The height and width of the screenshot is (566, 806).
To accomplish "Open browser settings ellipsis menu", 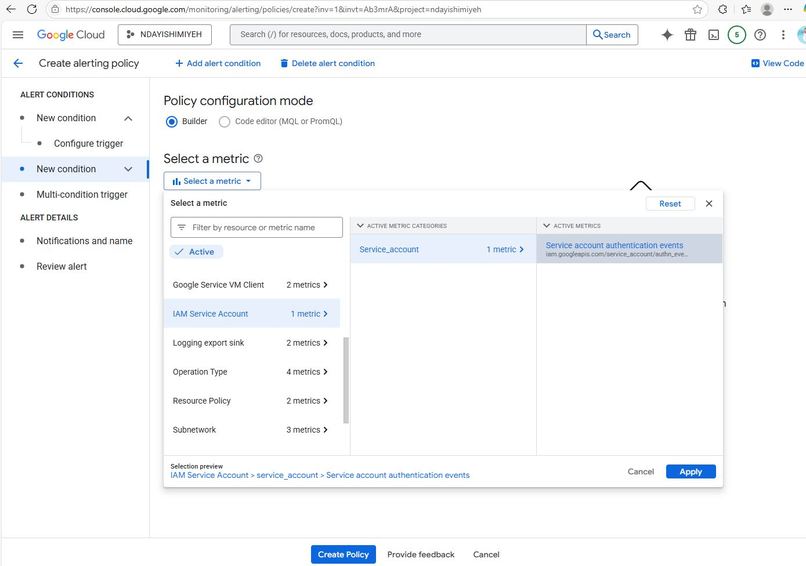I will pos(787,9).
